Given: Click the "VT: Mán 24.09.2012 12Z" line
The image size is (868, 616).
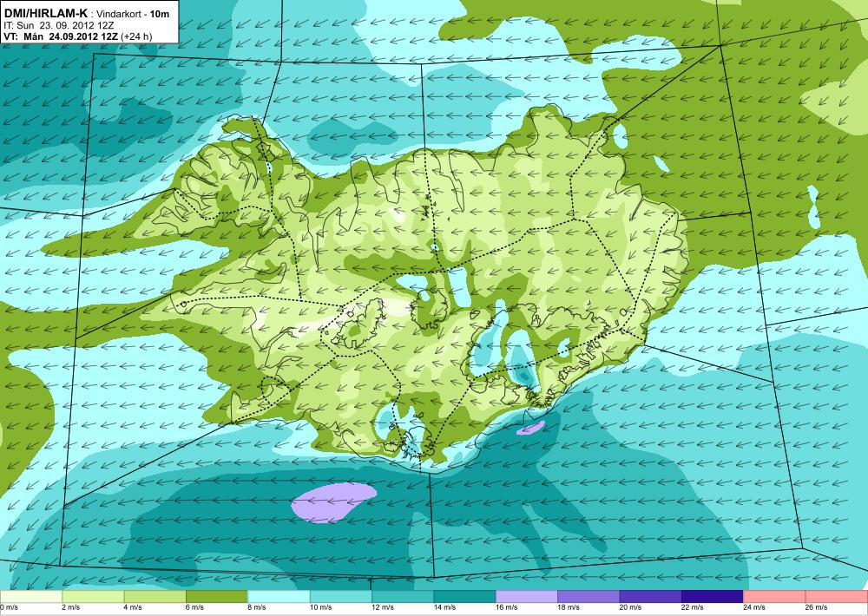Looking at the screenshot, I should click(61, 36).
